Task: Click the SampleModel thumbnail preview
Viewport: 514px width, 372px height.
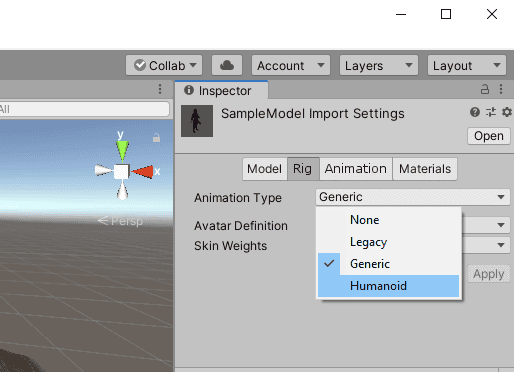Action: [x=197, y=121]
